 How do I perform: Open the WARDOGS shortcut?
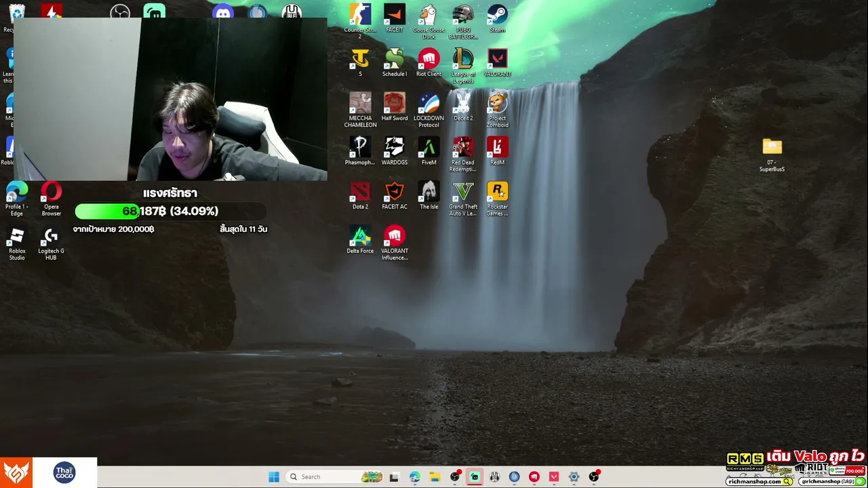pyautogui.click(x=394, y=150)
